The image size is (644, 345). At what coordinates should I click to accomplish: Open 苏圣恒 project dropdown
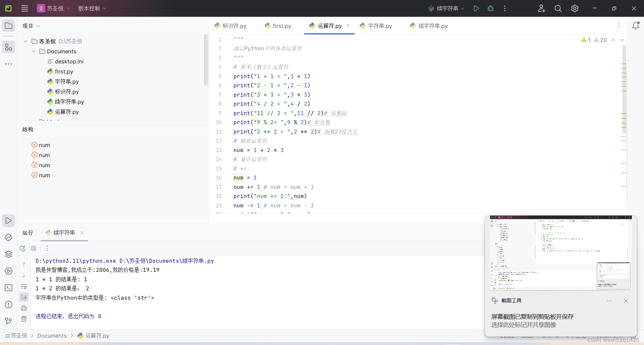(54, 8)
